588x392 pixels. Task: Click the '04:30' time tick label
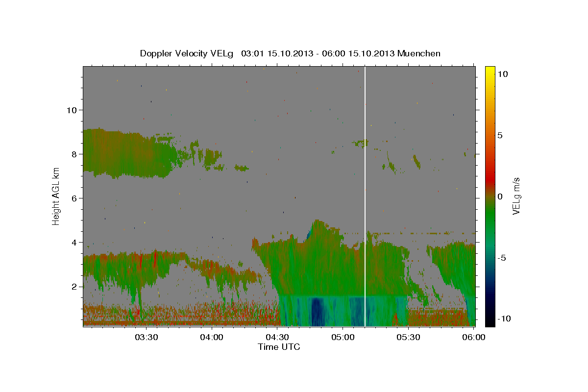coord(277,338)
